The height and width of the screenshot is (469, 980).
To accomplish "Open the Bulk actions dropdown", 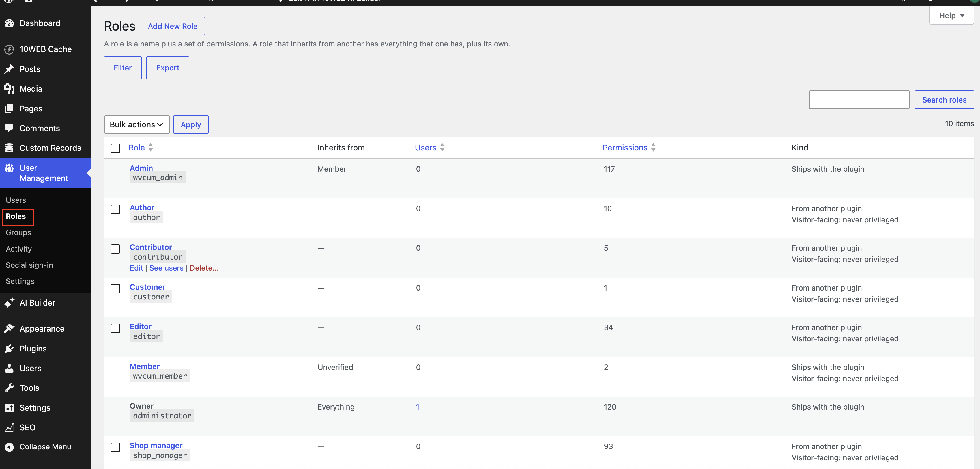I will (136, 124).
